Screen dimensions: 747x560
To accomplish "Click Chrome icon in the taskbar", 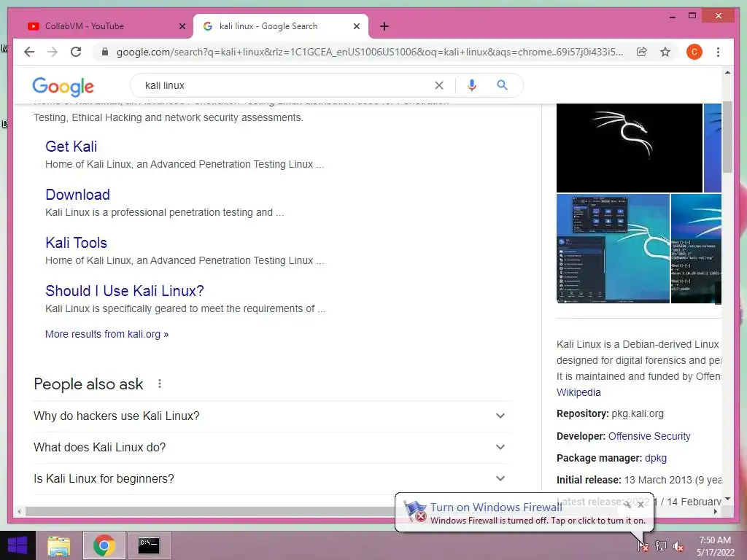I will pos(104,545).
